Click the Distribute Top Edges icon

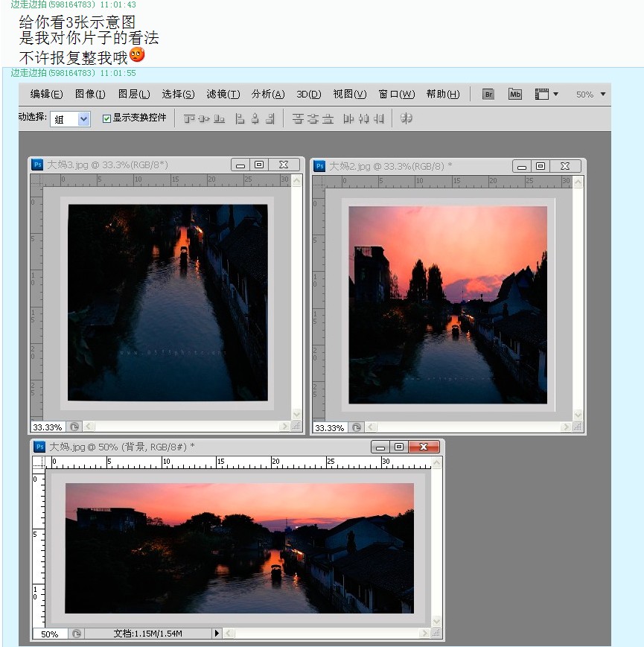click(x=298, y=118)
